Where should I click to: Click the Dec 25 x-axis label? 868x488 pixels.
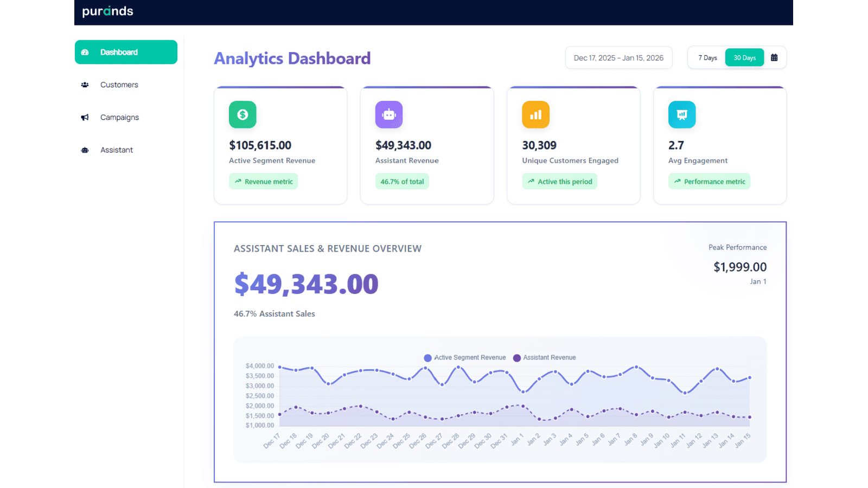click(x=402, y=440)
